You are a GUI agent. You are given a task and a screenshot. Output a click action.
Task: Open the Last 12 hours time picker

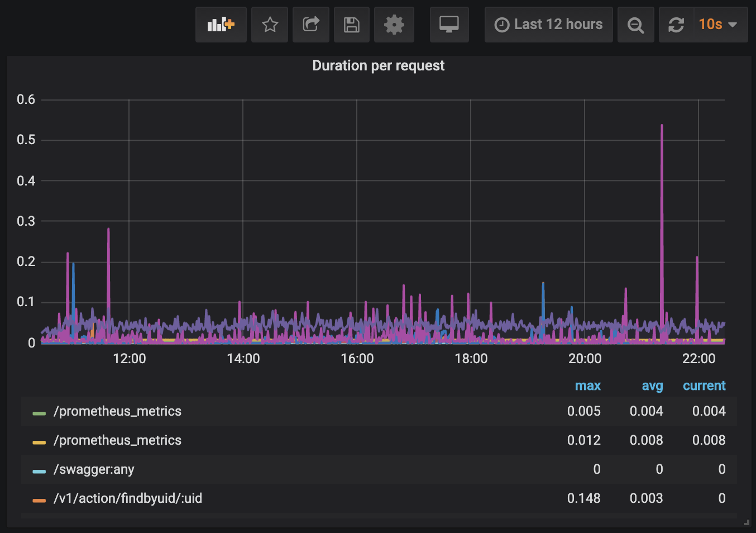point(549,25)
